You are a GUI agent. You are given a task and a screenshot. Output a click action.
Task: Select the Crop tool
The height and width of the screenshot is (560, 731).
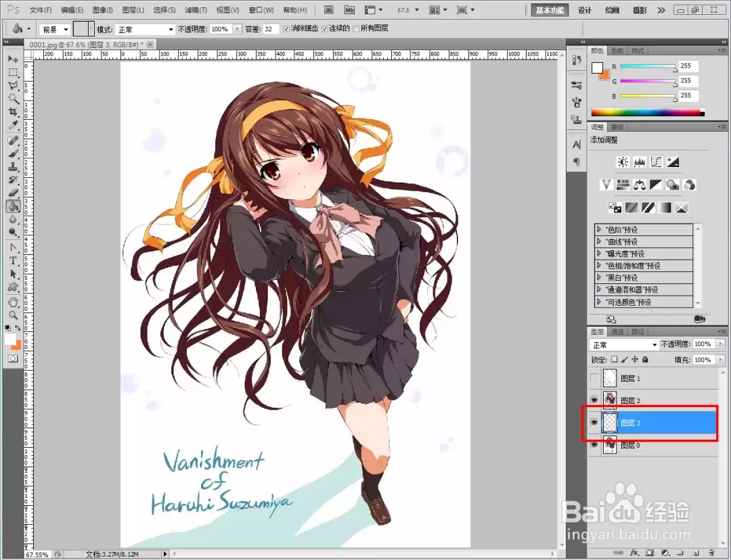(x=13, y=112)
